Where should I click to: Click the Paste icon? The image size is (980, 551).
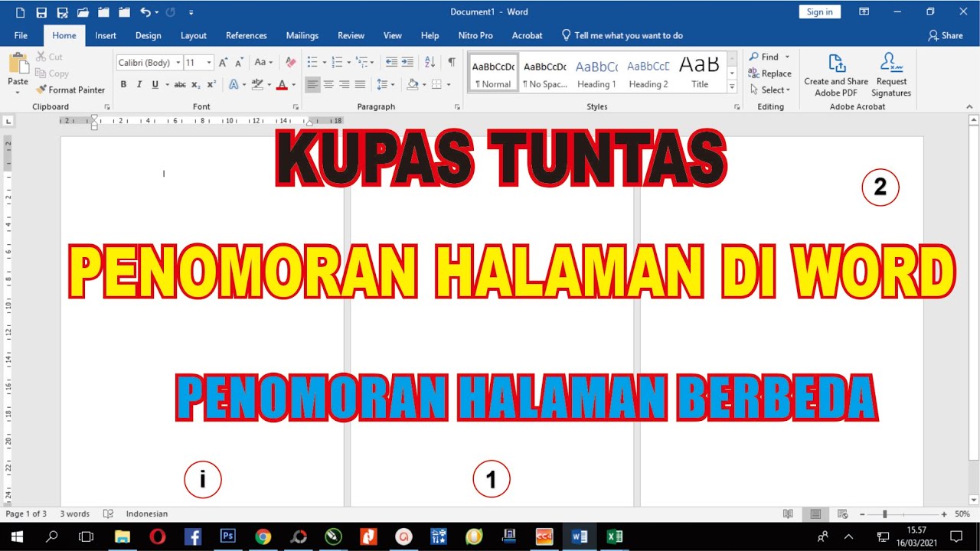point(18,64)
